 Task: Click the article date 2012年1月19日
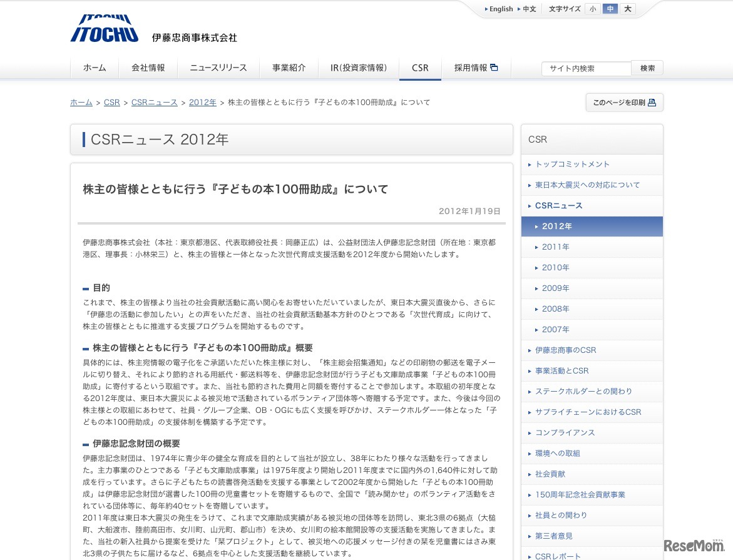click(469, 211)
